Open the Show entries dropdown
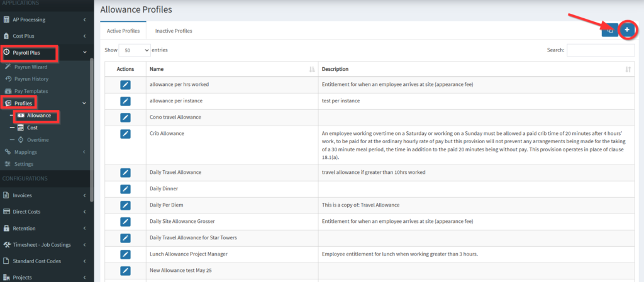 tap(136, 50)
